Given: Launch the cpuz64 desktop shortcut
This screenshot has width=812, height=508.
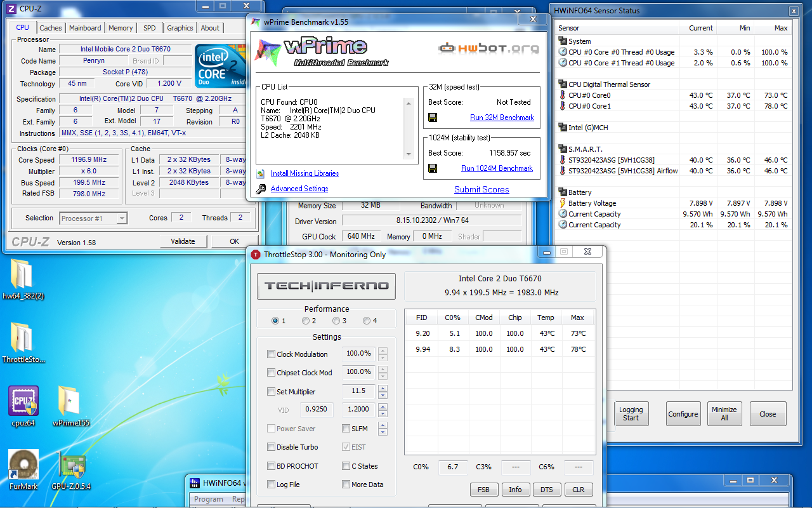Looking at the screenshot, I should point(23,401).
